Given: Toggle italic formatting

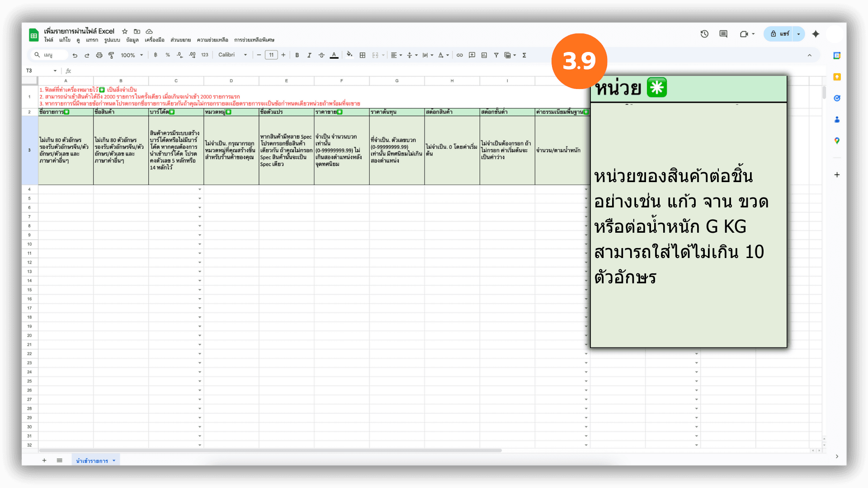Looking at the screenshot, I should click(309, 55).
